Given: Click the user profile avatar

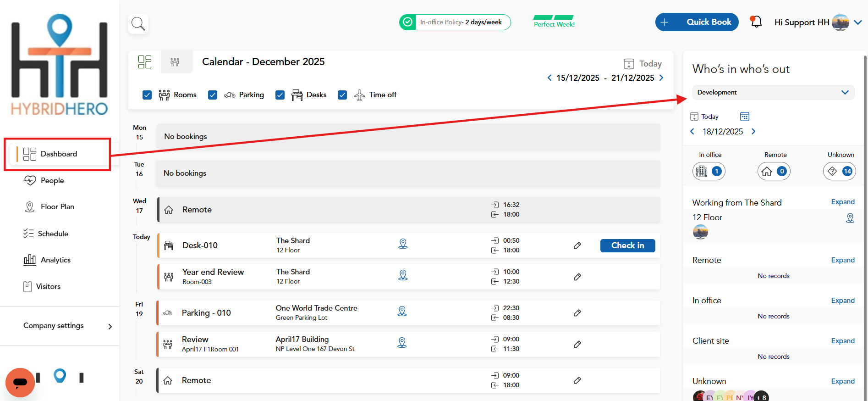Looking at the screenshot, I should click(x=841, y=22).
